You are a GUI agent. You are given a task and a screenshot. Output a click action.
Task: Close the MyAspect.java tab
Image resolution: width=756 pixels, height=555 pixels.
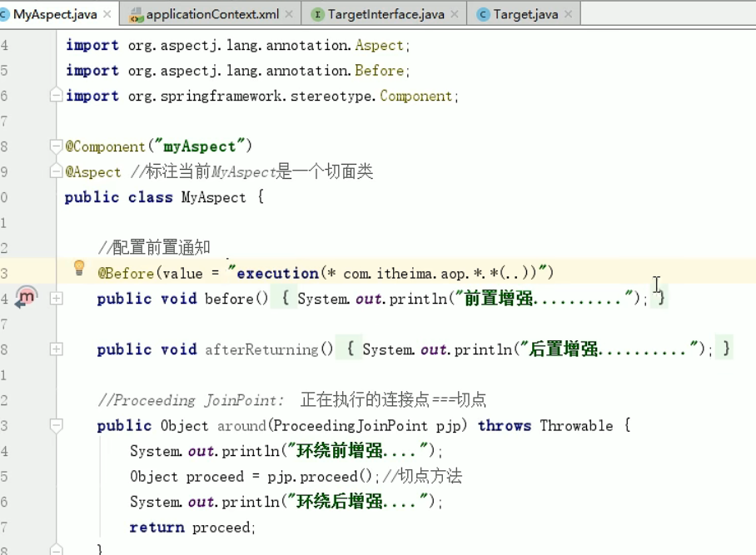click(x=107, y=14)
